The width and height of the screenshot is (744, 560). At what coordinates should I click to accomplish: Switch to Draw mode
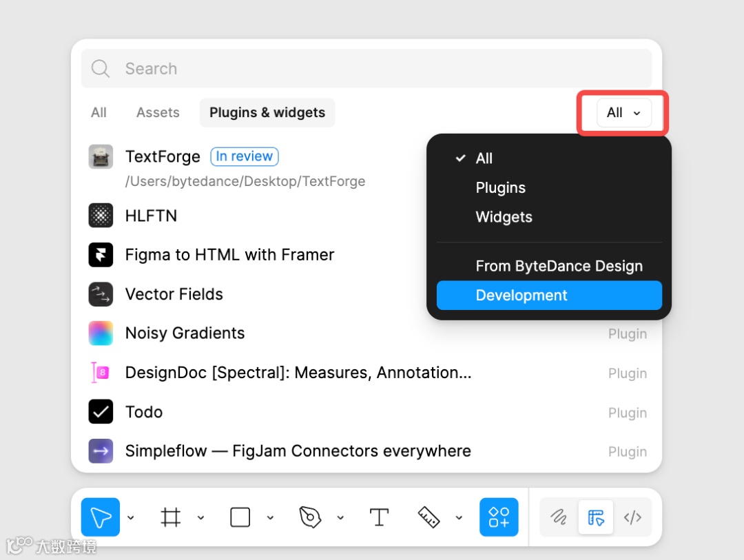click(x=559, y=517)
